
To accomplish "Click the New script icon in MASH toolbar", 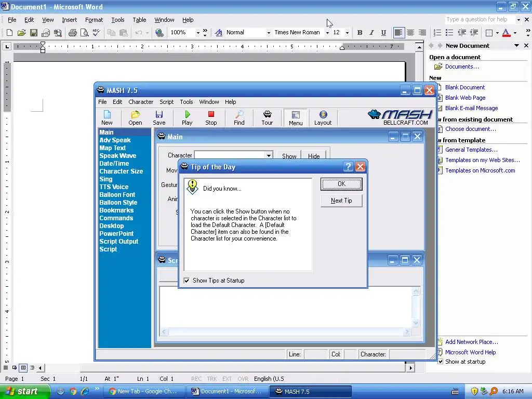I will pos(107,118).
